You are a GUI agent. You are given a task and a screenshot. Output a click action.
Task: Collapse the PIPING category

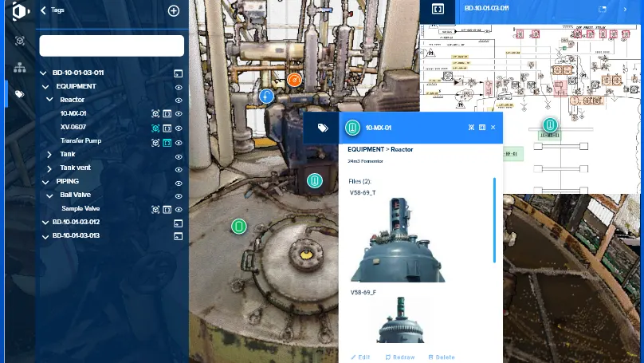45,182
